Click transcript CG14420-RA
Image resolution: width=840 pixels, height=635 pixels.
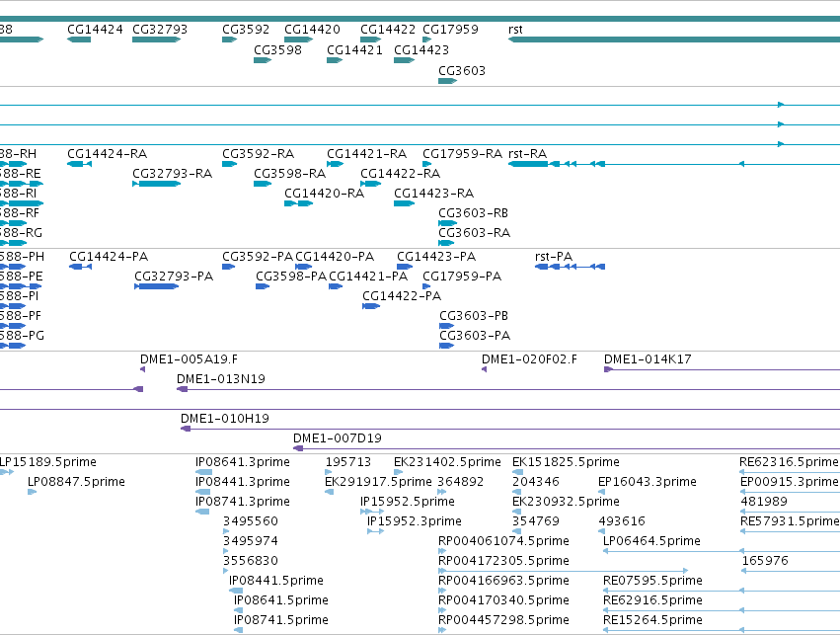325,194
